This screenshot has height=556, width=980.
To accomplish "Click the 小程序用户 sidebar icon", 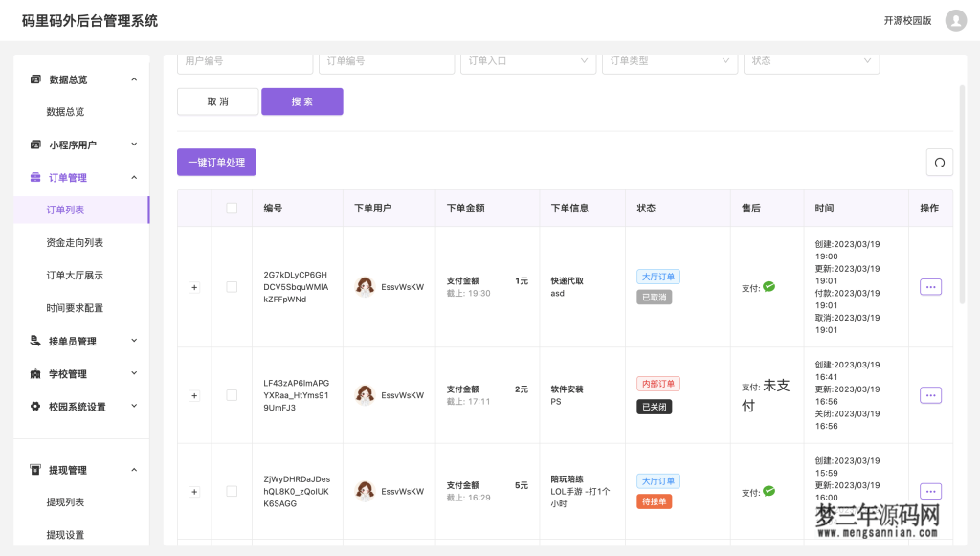I will point(35,144).
